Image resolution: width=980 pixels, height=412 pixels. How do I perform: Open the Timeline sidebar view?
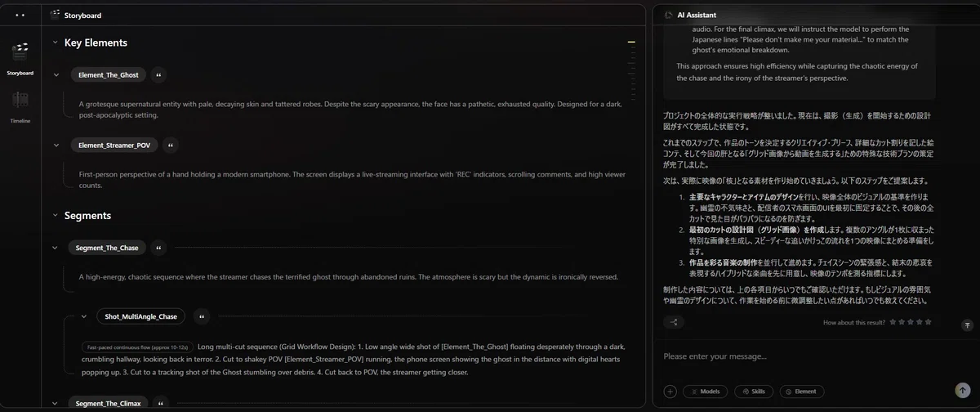coord(20,107)
